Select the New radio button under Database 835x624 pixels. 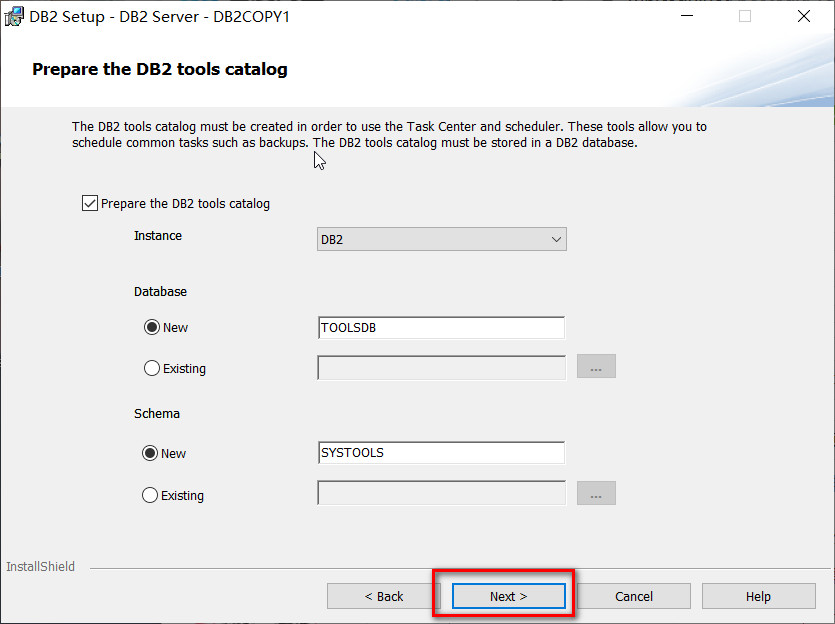pos(151,327)
